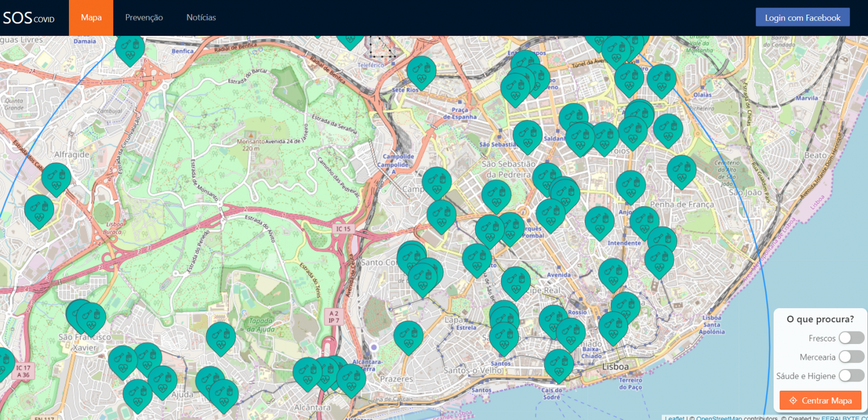
Task: Select the marker near Alfragide
Action: pos(56,179)
